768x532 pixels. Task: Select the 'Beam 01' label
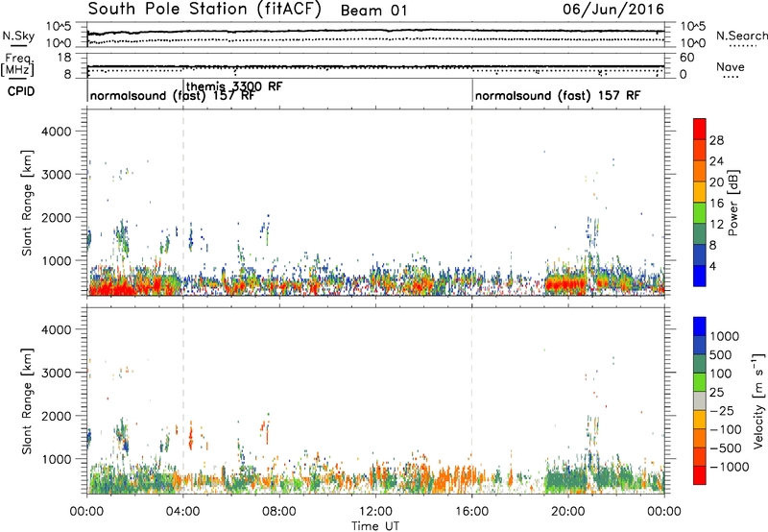tap(373, 11)
